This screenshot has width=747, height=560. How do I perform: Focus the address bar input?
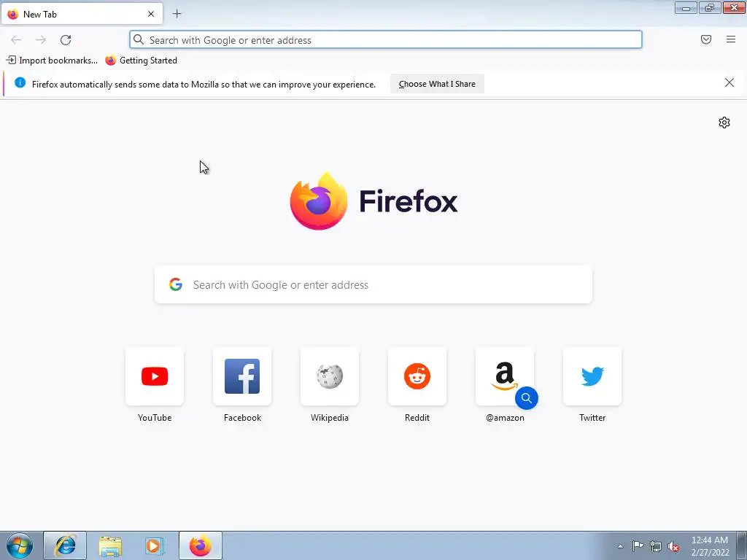386,39
